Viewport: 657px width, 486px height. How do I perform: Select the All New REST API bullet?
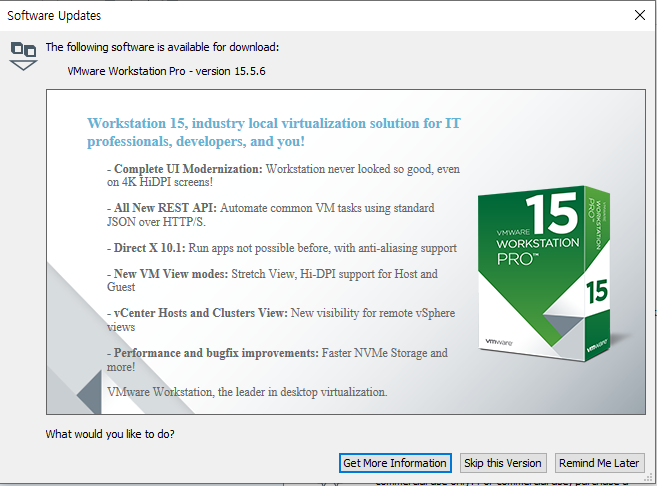[x=273, y=216]
